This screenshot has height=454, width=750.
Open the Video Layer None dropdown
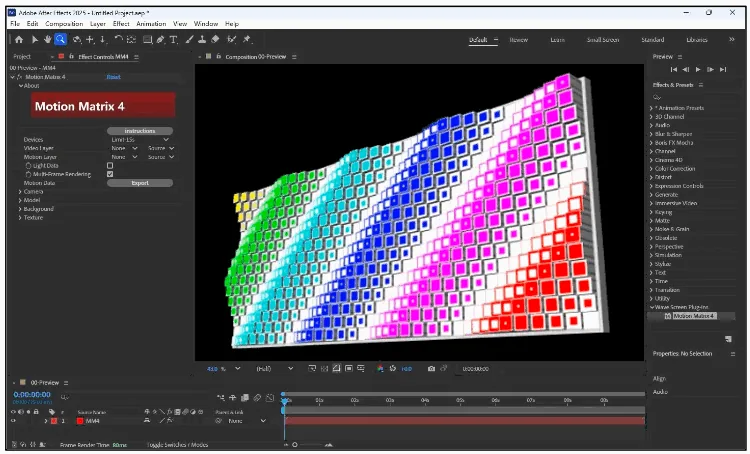[124, 148]
